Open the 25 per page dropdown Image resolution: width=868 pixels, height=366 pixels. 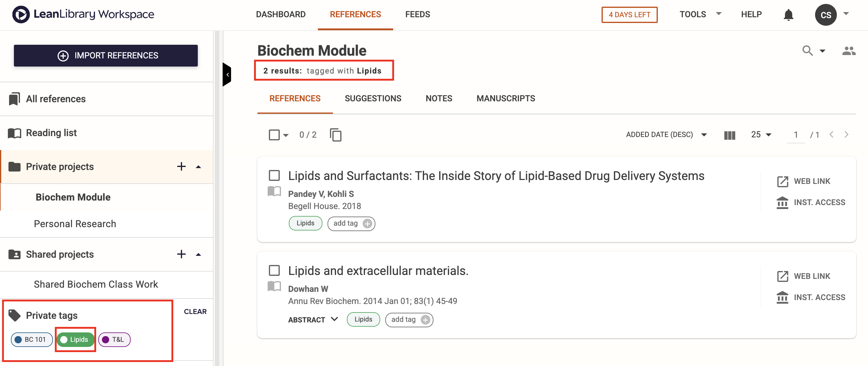(761, 135)
